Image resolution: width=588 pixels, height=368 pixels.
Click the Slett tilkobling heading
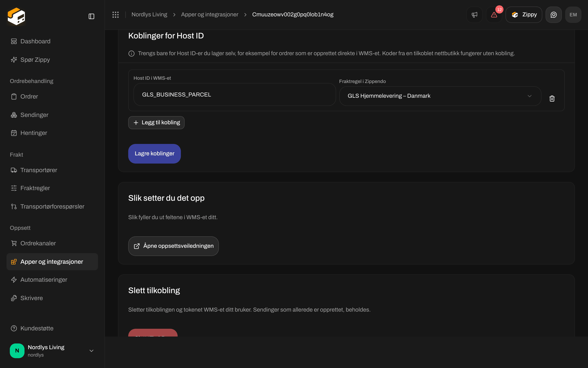pyautogui.click(x=154, y=290)
